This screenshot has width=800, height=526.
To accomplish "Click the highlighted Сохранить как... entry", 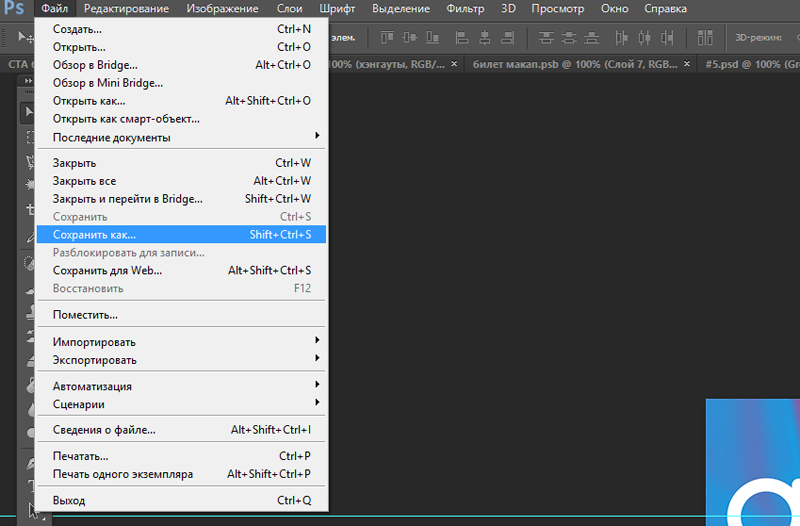I will point(181,235).
